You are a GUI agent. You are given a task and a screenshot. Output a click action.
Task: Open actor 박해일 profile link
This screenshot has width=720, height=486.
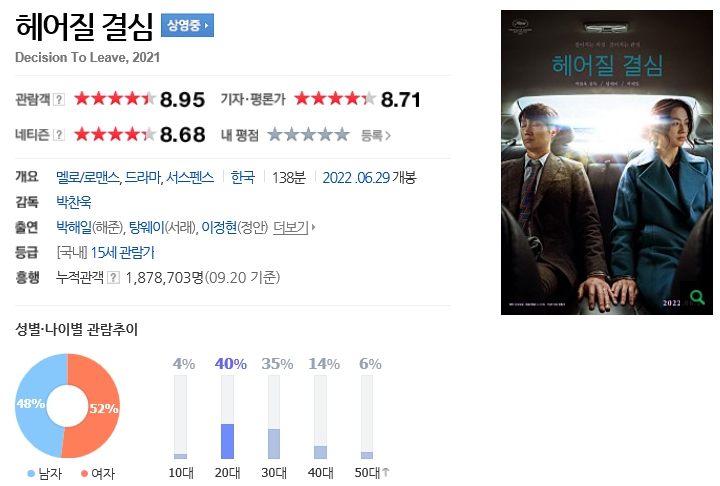click(74, 227)
